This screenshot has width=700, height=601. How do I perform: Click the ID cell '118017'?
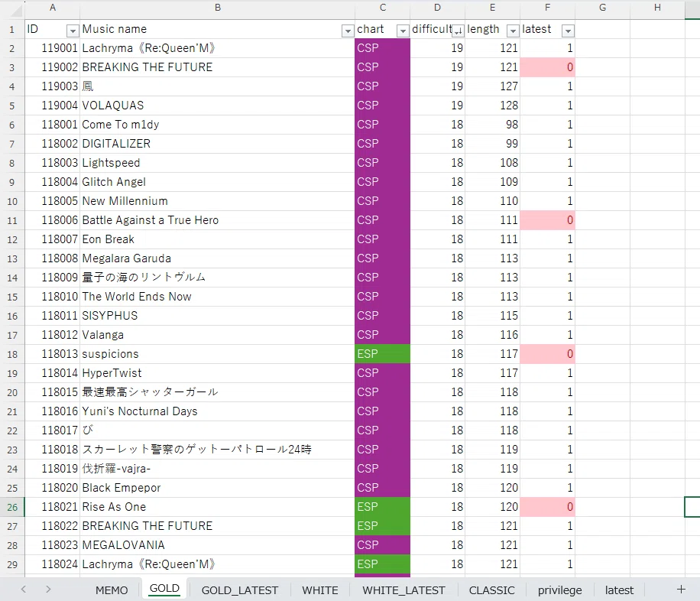click(x=52, y=430)
